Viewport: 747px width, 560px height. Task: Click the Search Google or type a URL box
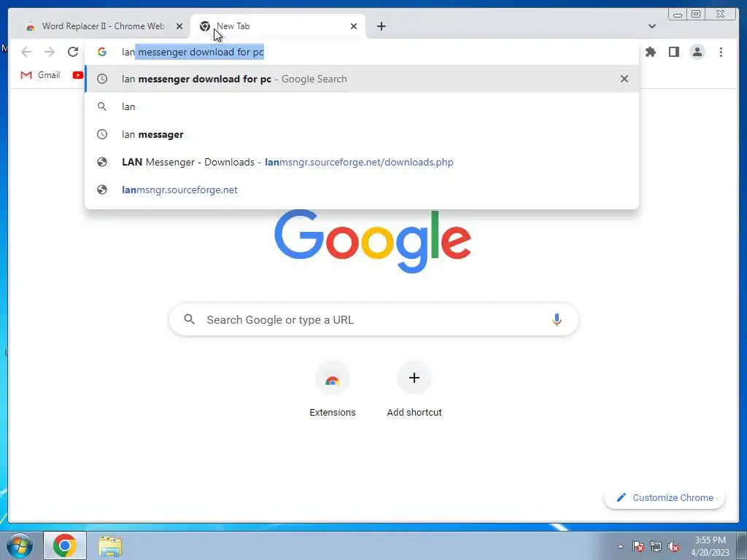pyautogui.click(x=373, y=319)
